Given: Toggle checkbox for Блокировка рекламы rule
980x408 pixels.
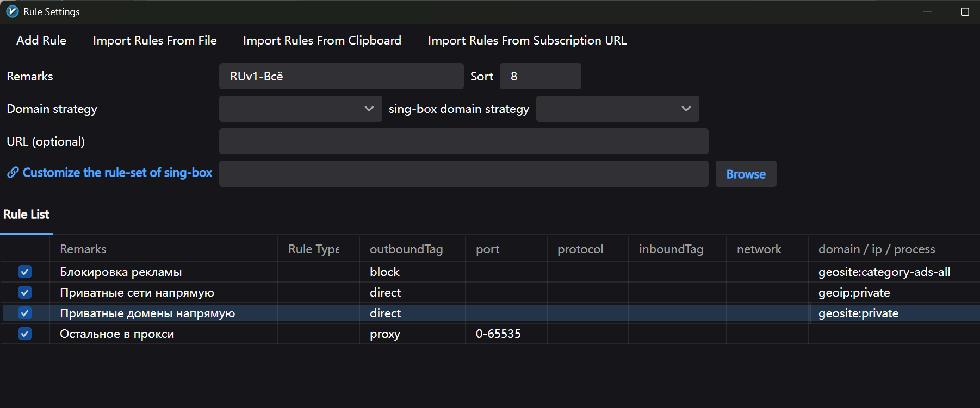Looking at the screenshot, I should tap(25, 272).
